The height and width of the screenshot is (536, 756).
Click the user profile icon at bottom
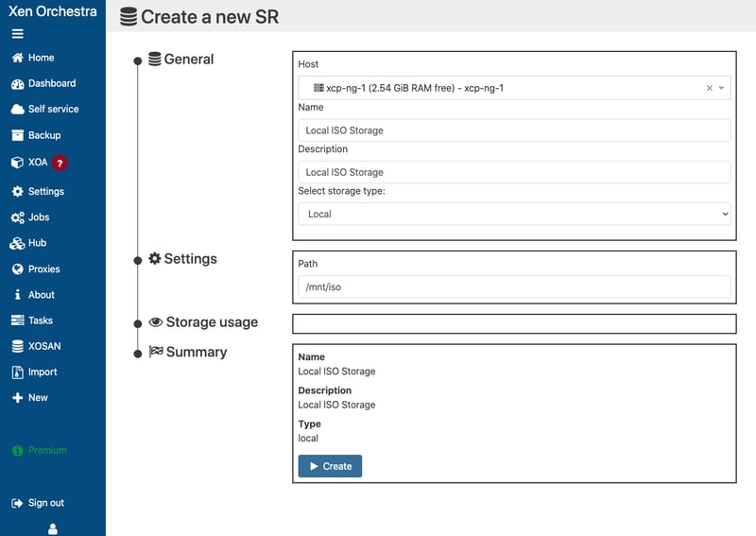click(x=53, y=529)
